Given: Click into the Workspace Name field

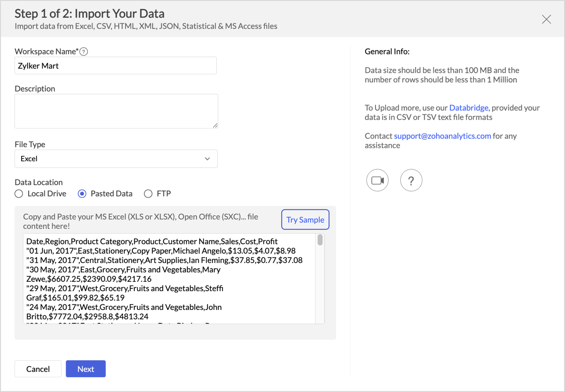Looking at the screenshot, I should (115, 66).
